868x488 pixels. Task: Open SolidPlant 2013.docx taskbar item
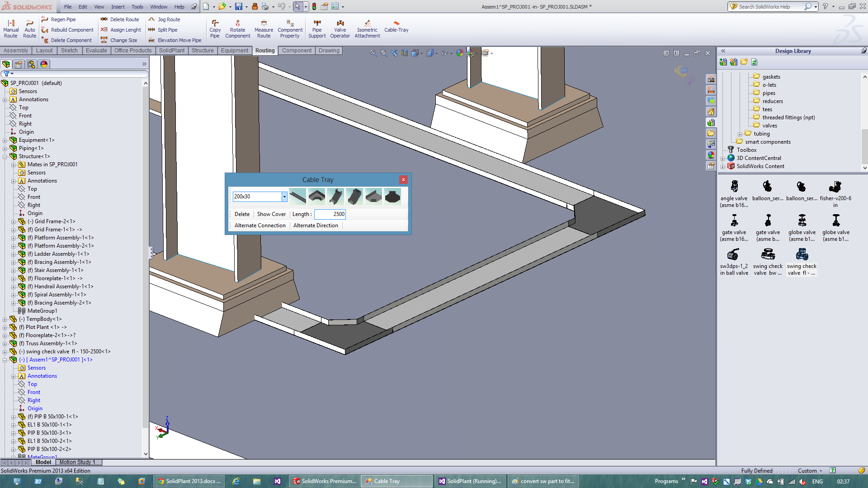189,481
